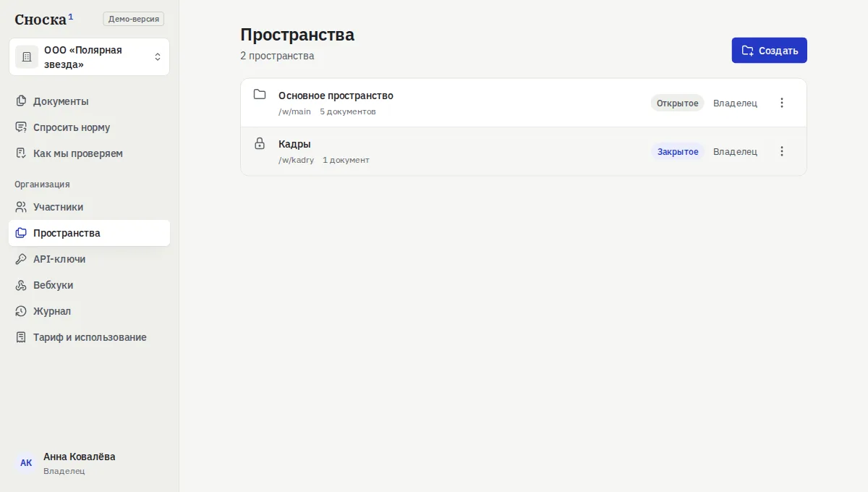This screenshot has height=492, width=868.
Task: Open the Анна Ковалёва profile
Action: pyautogui.click(x=89, y=463)
